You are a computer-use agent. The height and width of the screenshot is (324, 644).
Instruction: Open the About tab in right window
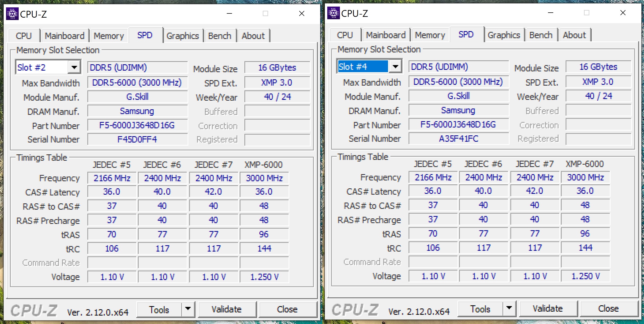point(575,35)
